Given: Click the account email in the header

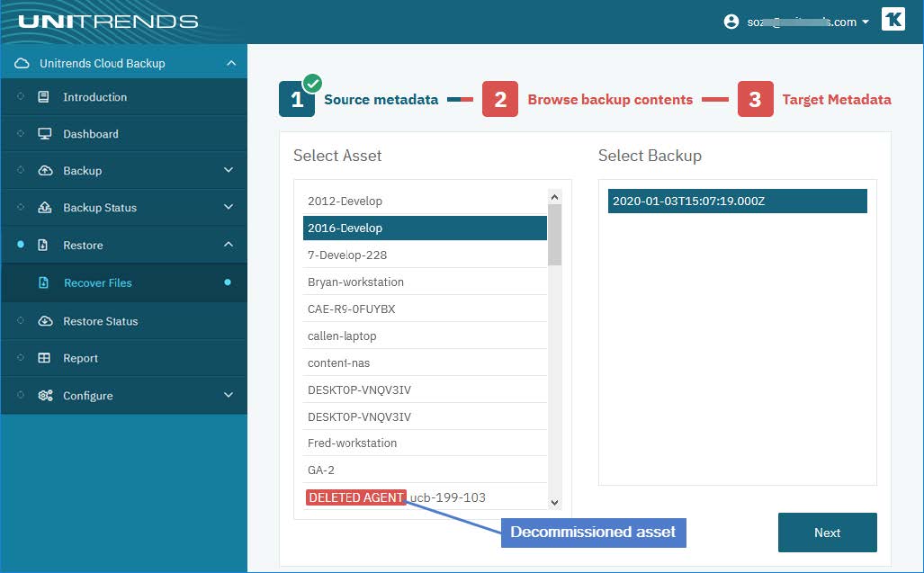Looking at the screenshot, I should point(802,22).
